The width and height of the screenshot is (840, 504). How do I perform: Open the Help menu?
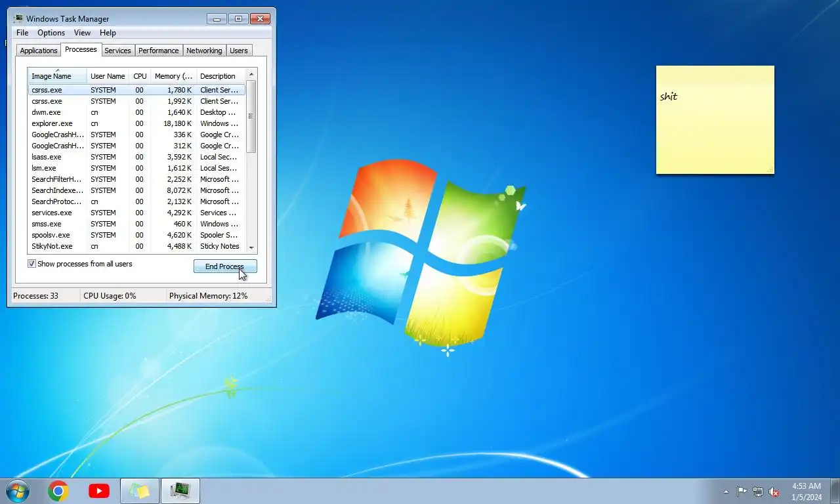108,33
